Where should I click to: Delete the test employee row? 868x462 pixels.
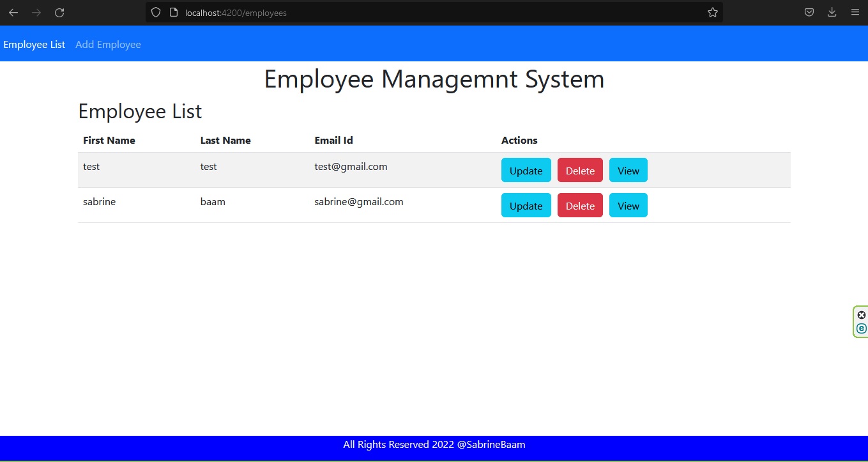point(580,171)
